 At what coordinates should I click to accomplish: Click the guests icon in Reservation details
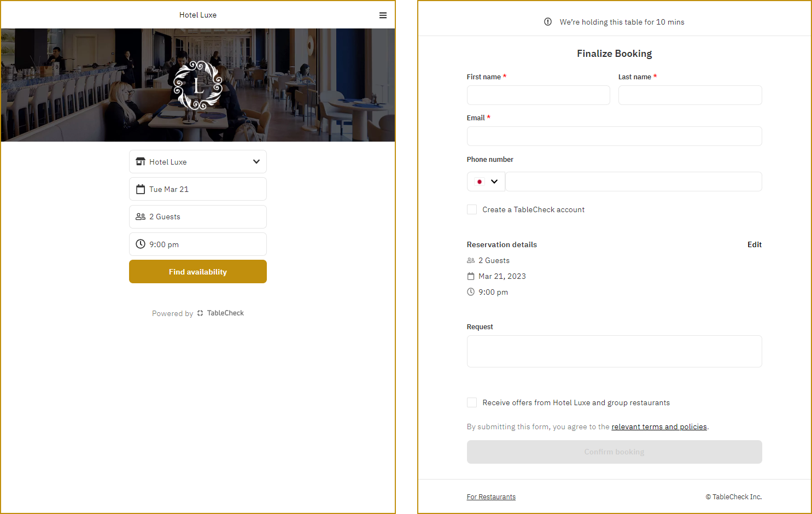coord(471,260)
